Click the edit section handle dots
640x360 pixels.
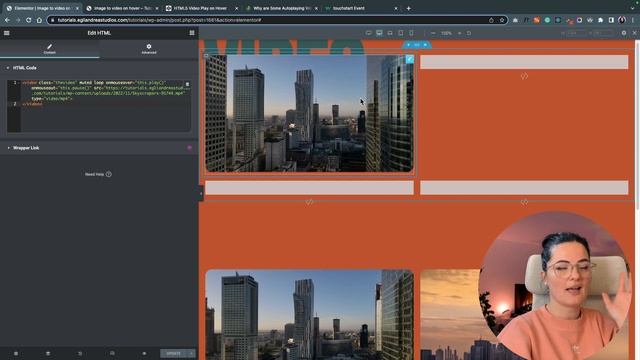click(x=417, y=45)
